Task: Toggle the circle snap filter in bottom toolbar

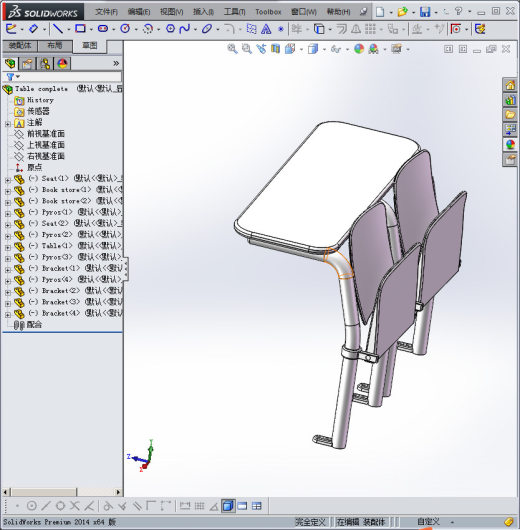Action: (x=31, y=506)
